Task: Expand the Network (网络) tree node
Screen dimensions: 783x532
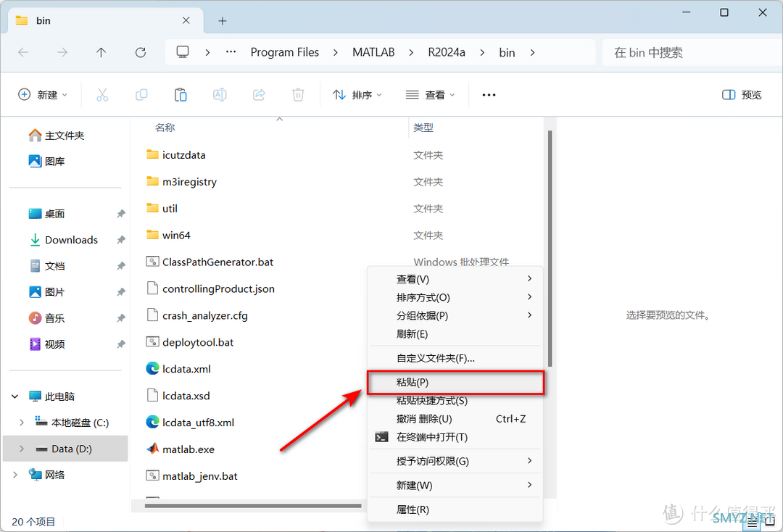Action: (15, 475)
